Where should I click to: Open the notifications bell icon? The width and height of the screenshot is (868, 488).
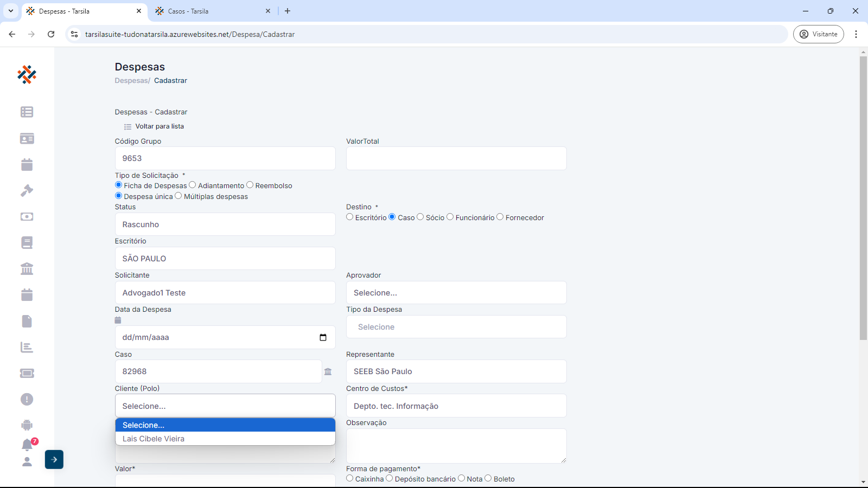(x=27, y=445)
